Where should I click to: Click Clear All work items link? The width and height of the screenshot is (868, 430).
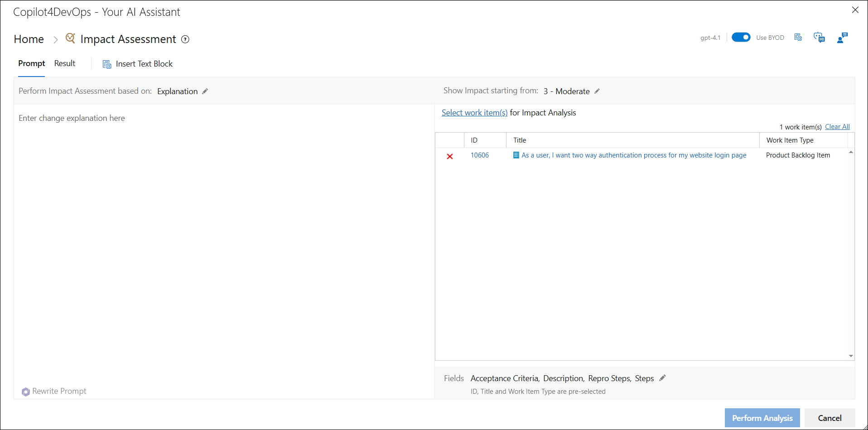coord(837,127)
